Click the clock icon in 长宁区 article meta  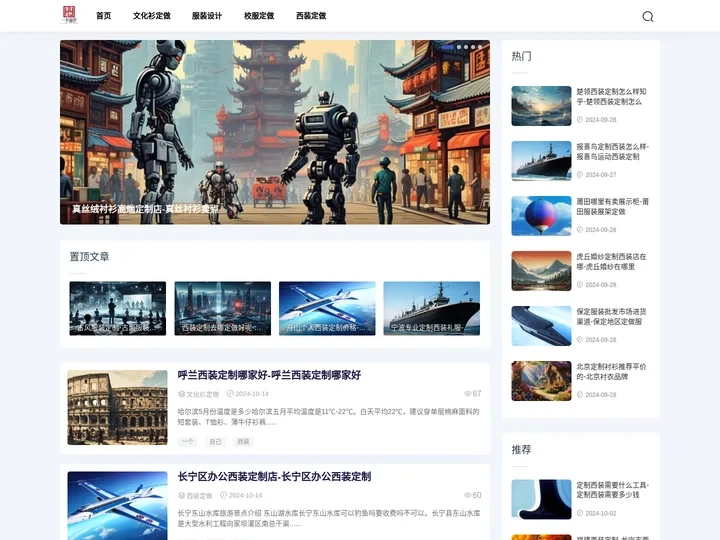point(224,495)
